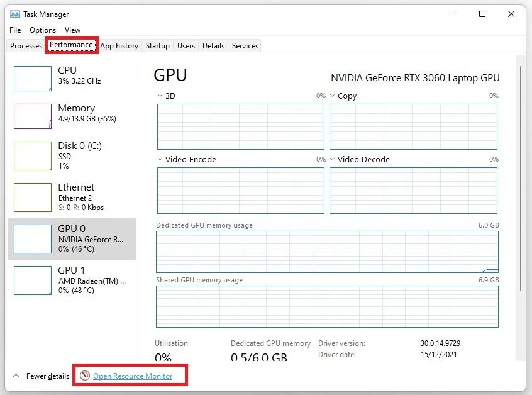Click the NVIDIA GeForce RTX 3060 Laptop GPU title
This screenshot has width=532, height=395.
point(415,78)
